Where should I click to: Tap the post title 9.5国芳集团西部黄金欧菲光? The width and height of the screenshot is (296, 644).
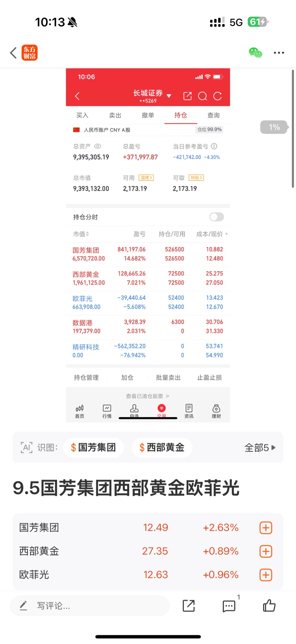(126, 488)
